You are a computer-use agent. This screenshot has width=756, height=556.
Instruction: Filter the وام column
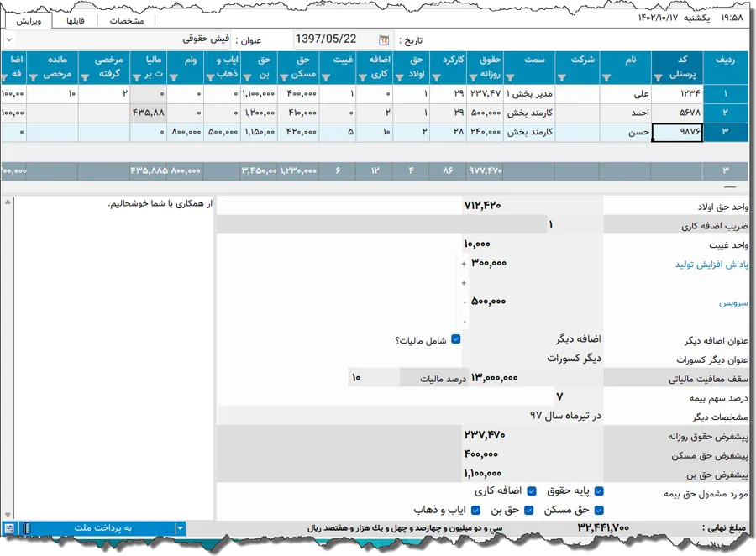tap(174, 77)
